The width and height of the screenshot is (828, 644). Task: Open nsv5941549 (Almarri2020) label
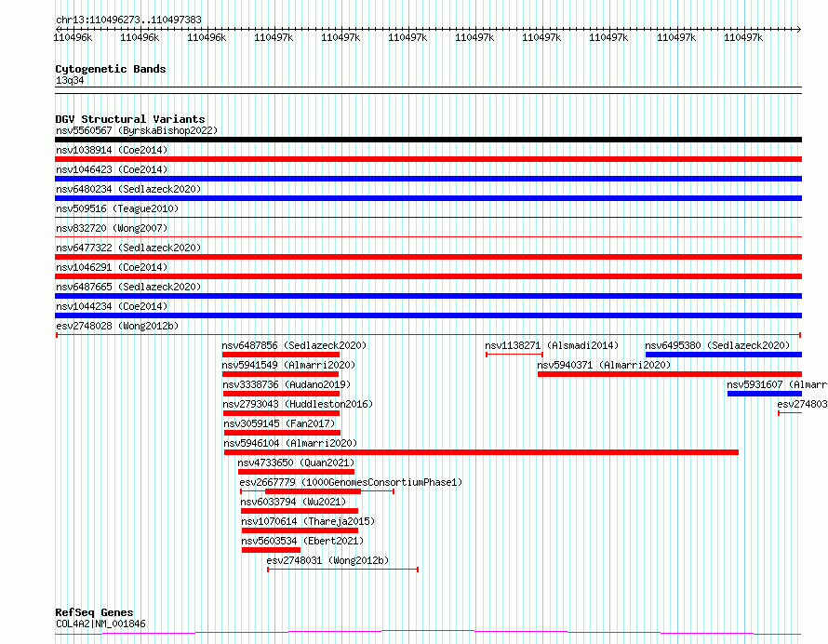[288, 365]
